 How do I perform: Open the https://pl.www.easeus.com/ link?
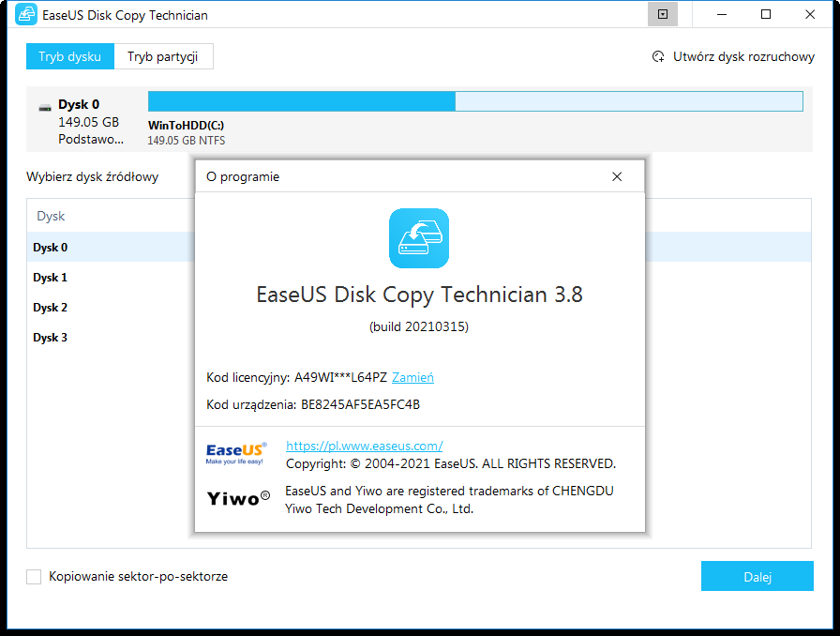pyautogui.click(x=365, y=446)
